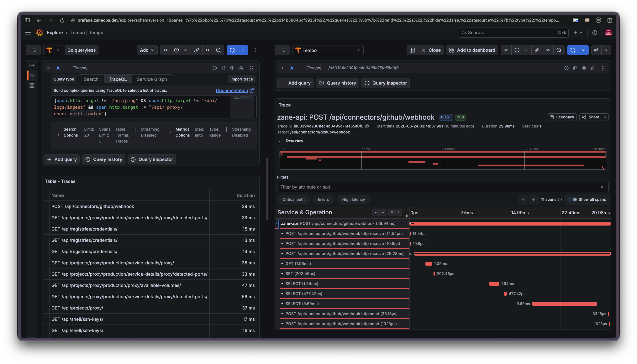Open the TraceQL Documentation link
The image size is (637, 364).
[x=235, y=91]
